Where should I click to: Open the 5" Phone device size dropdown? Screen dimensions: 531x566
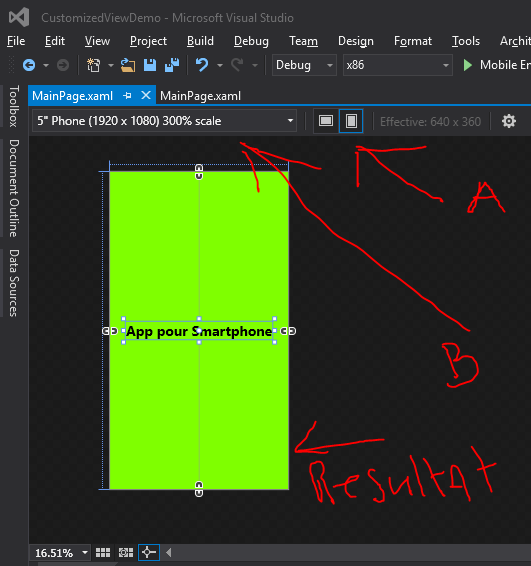click(x=165, y=121)
